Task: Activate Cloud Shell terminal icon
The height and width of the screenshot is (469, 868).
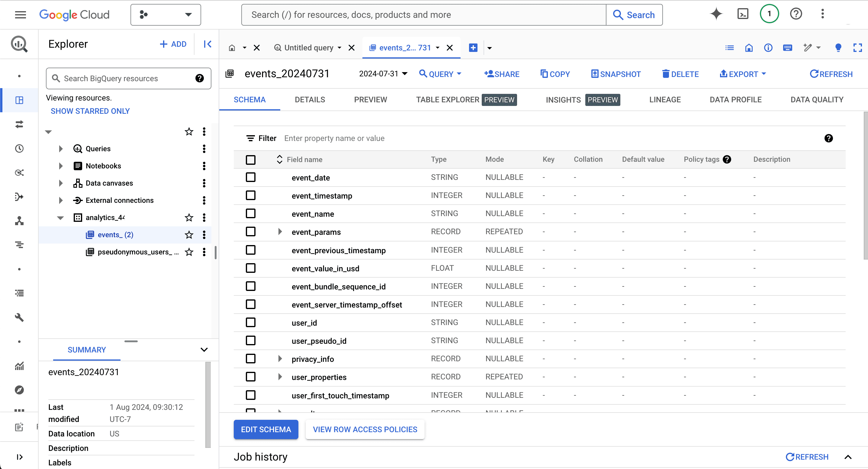Action: pyautogui.click(x=743, y=14)
